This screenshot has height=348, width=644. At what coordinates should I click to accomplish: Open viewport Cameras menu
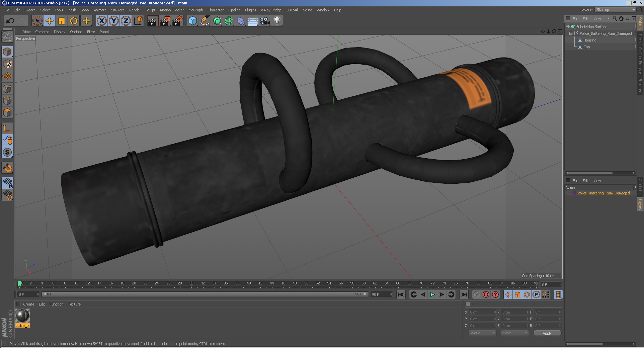(42, 32)
